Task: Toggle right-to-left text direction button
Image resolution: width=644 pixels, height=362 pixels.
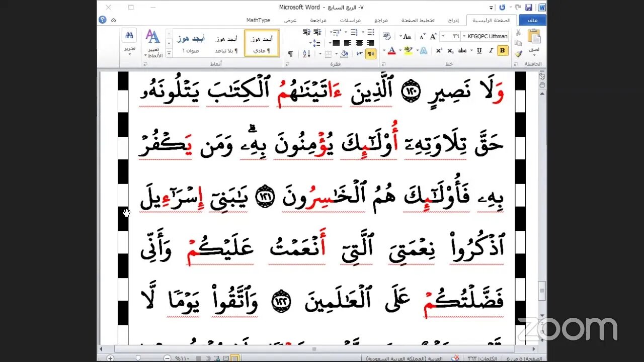Action: pos(371,54)
